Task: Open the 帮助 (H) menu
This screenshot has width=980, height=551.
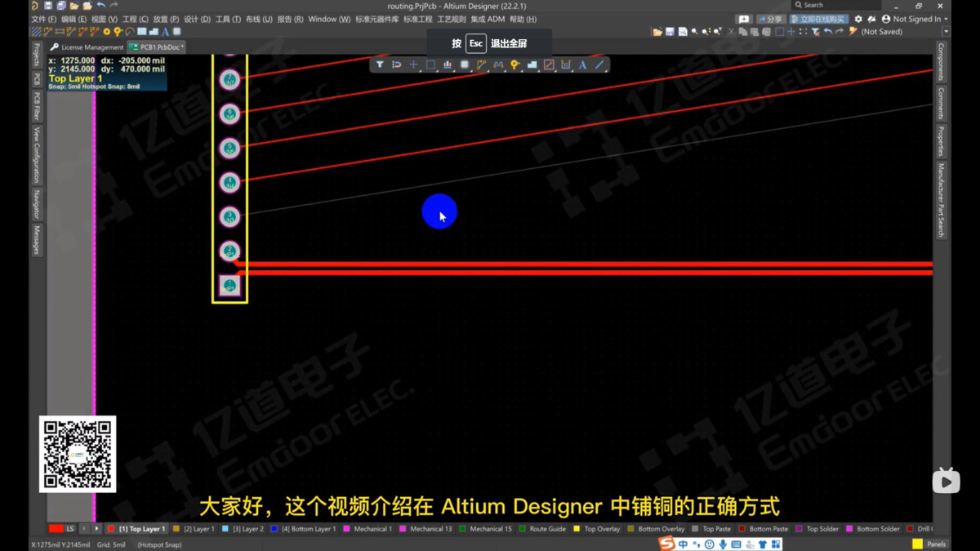Action: 523,19
